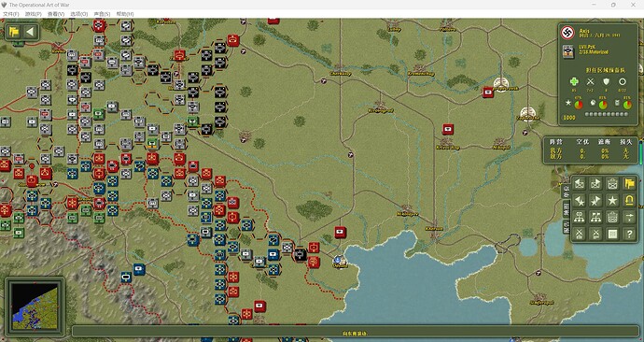Image resolution: width=644 pixels, height=342 pixels.
Task: Select the left-arrow envelope icon
Action: [579, 184]
